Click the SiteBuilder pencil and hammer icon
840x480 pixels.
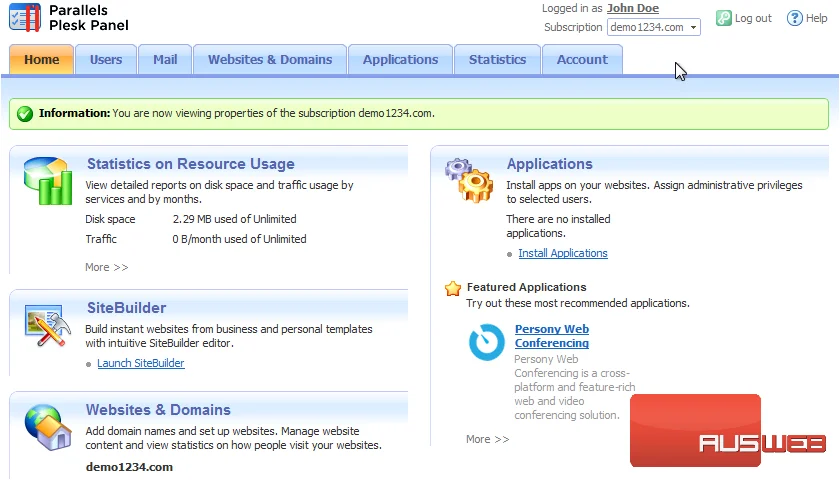coord(47,325)
